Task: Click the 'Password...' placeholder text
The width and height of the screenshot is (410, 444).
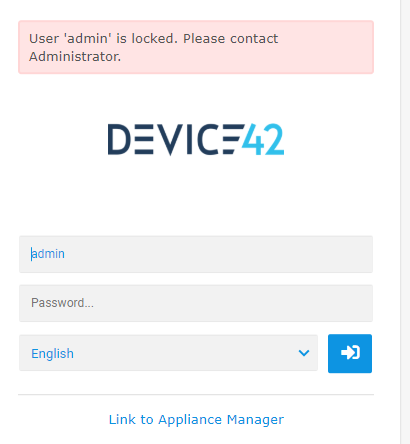Action: pos(62,303)
